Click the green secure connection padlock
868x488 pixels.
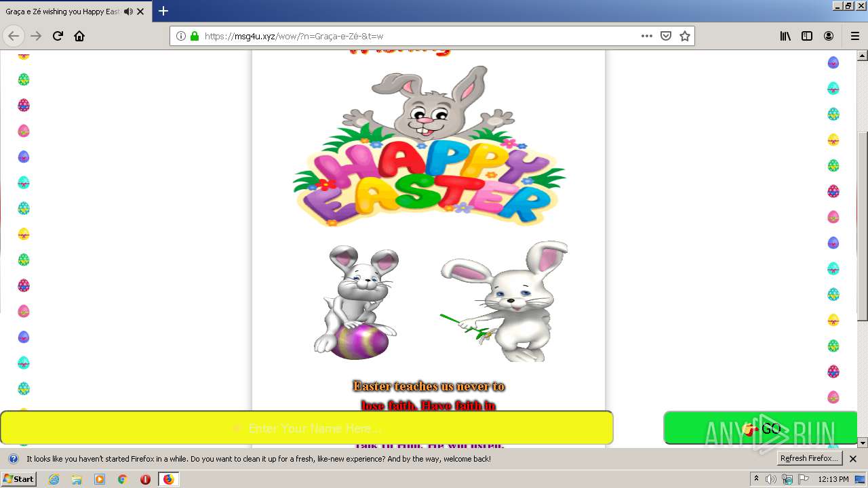(195, 36)
